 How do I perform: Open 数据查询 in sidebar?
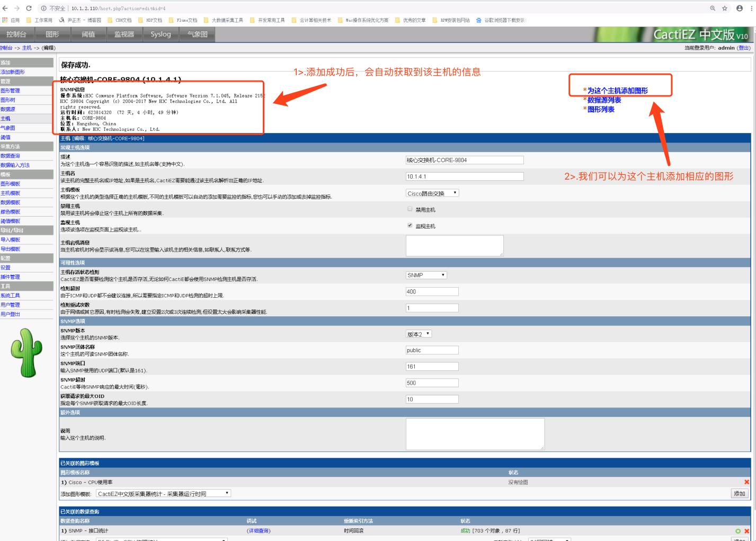(10, 156)
